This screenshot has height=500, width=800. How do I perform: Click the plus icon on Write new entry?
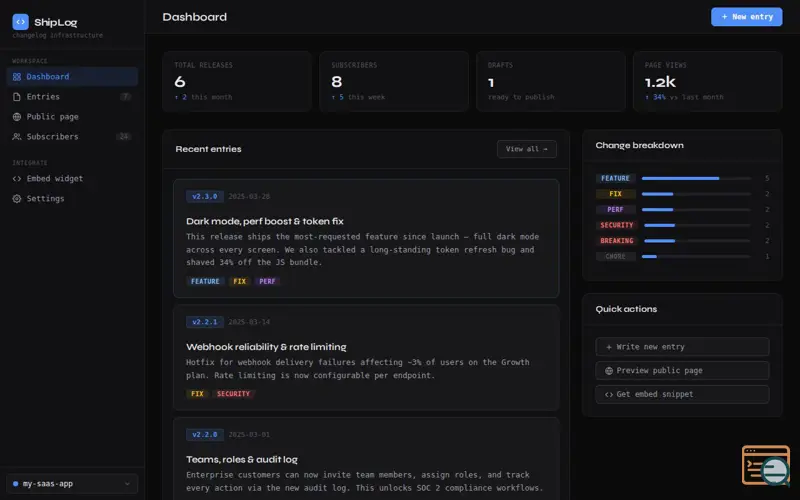(x=609, y=347)
